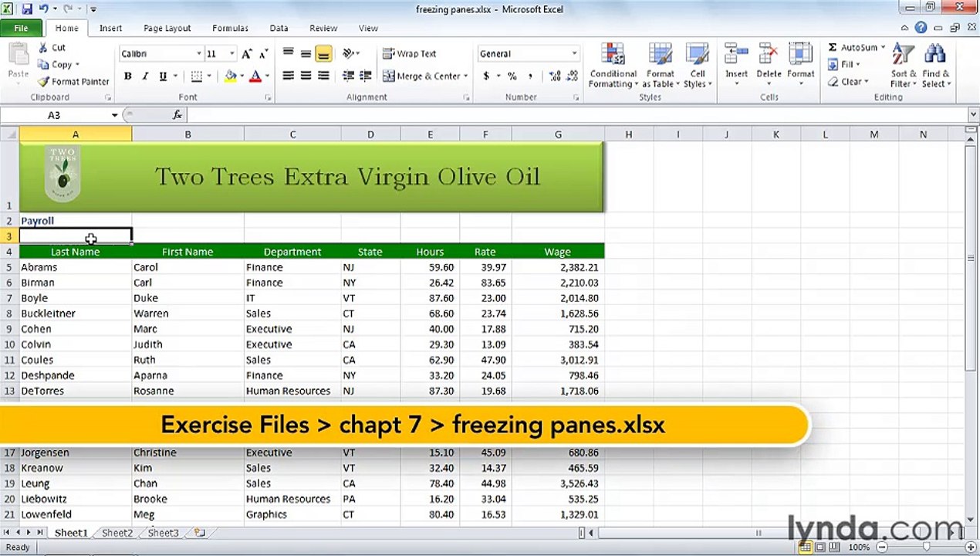Insert a new worksheet tab icon
The width and height of the screenshot is (980, 556).
tap(199, 533)
